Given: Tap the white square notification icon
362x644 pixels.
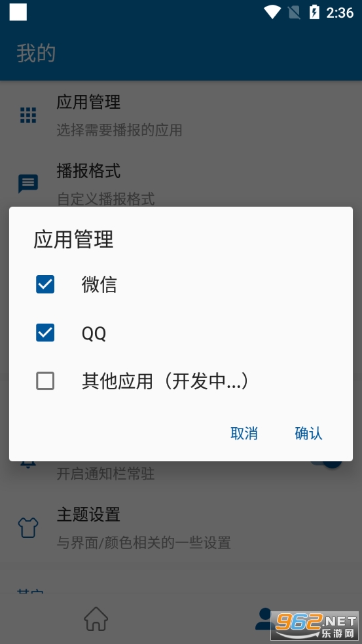Looking at the screenshot, I should tap(18, 12).
